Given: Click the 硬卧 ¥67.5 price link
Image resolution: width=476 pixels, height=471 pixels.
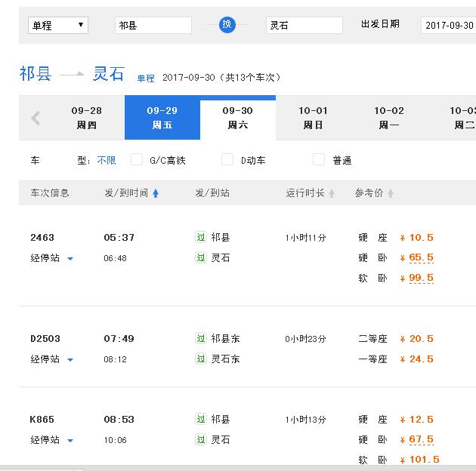Looking at the screenshot, I should click(421, 439).
